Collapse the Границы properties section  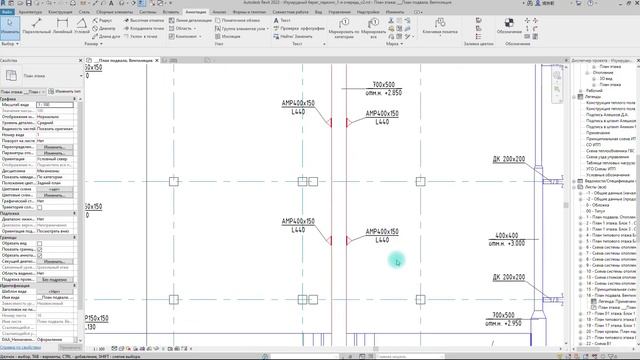[74, 237]
